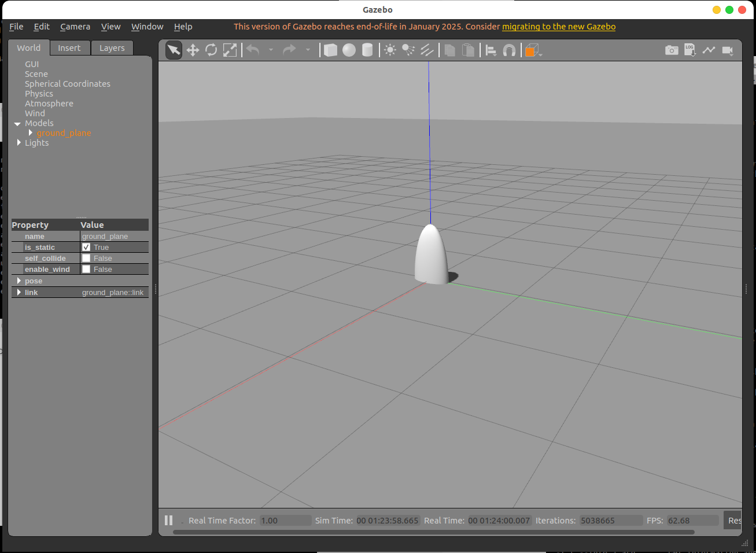Click the name value ground_plane field
The height and width of the screenshot is (553, 756).
115,236
